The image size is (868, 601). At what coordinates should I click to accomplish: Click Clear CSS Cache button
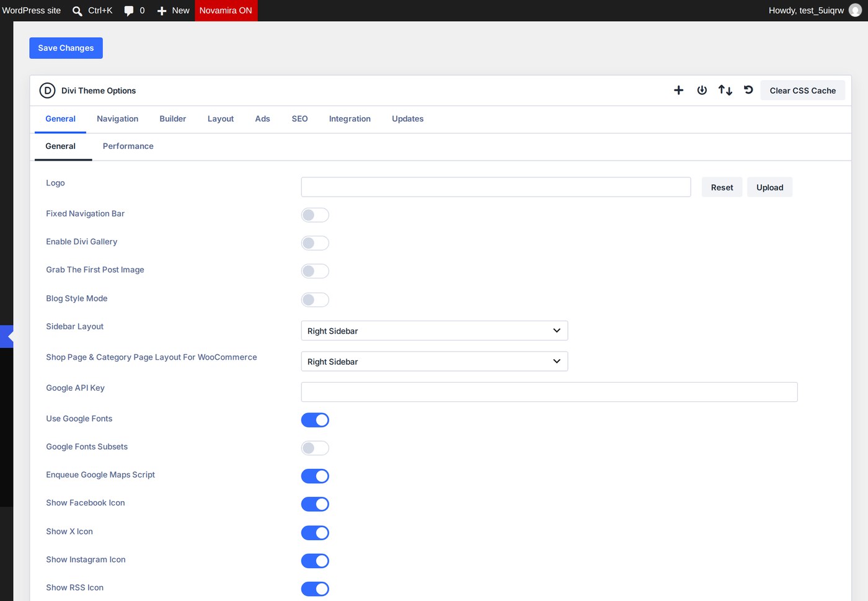tap(802, 91)
